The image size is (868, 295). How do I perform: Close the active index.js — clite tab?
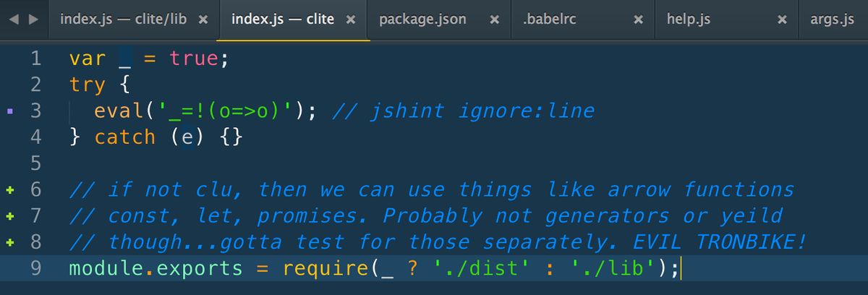[x=350, y=20]
